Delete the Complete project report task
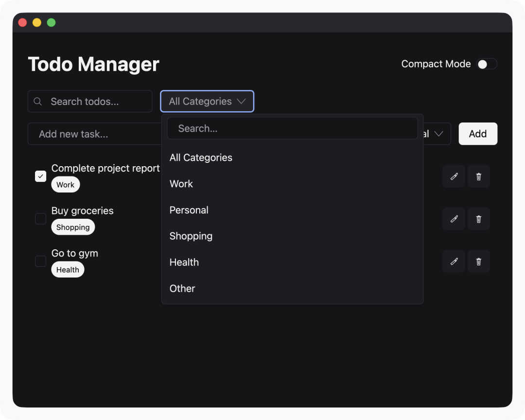 (478, 176)
